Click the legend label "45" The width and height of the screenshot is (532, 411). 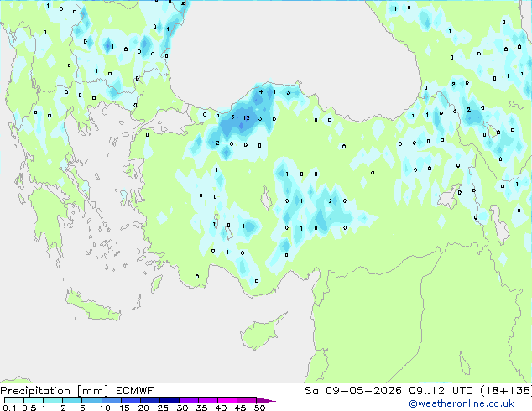[x=240, y=408]
